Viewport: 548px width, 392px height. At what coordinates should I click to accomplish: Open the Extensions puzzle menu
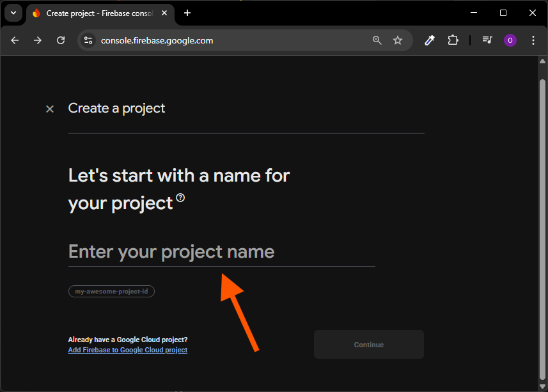[x=453, y=40]
